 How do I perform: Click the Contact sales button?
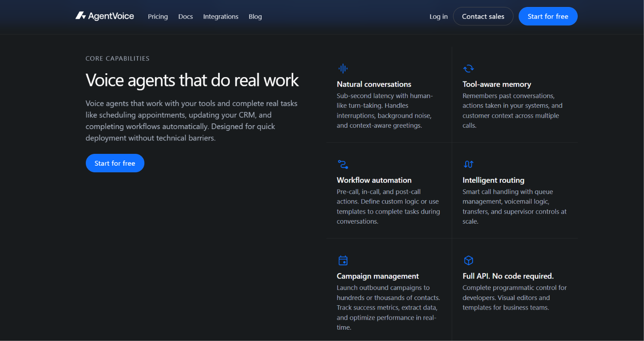pyautogui.click(x=483, y=16)
